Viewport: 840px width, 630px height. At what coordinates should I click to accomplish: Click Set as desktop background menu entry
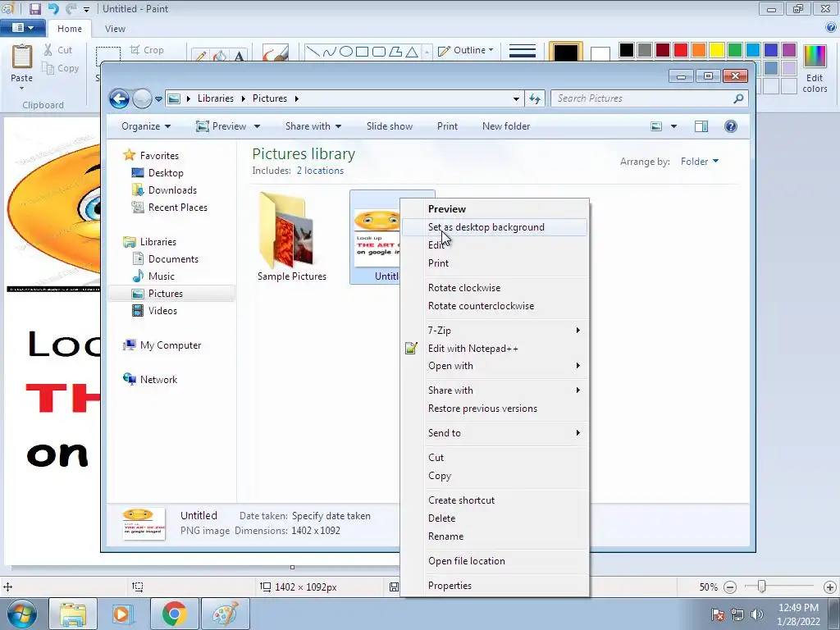click(494, 227)
